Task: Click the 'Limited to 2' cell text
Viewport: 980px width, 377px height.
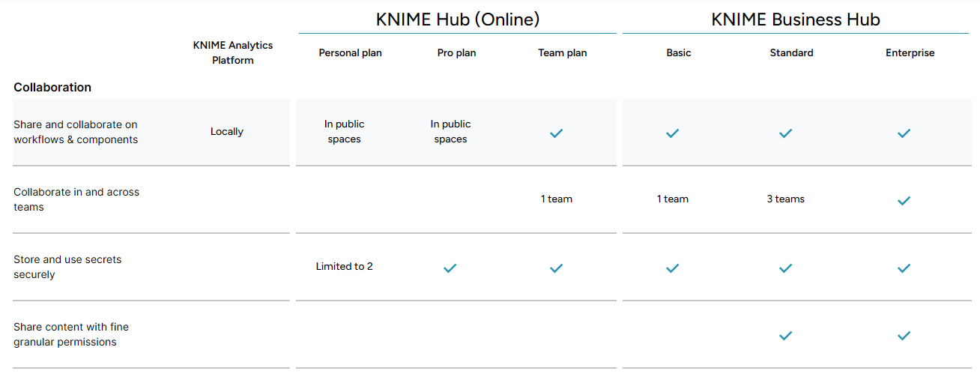Action: click(344, 267)
